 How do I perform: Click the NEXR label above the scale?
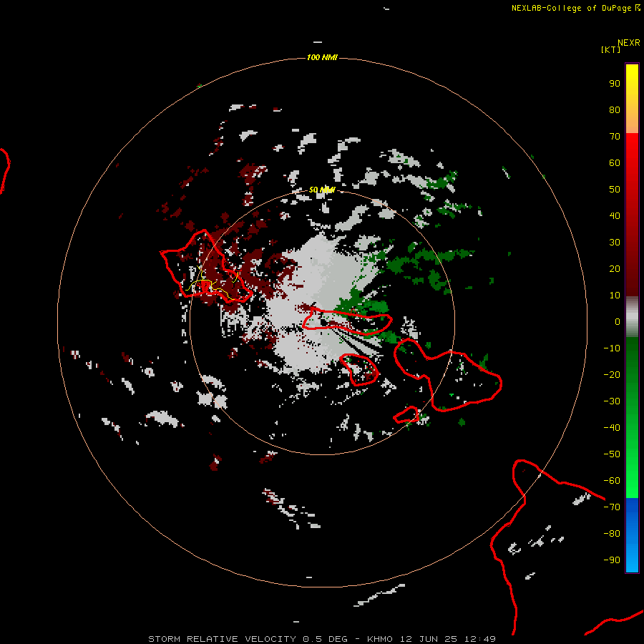coord(628,43)
